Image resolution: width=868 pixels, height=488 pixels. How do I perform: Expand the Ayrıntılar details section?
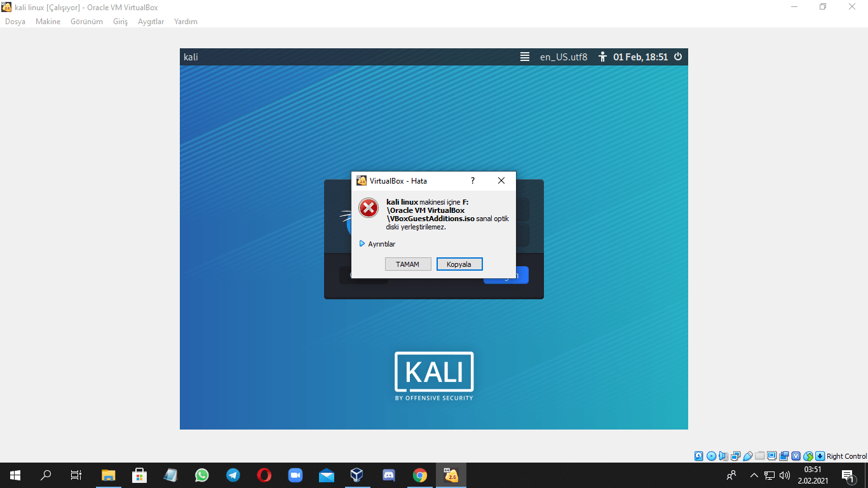point(377,244)
